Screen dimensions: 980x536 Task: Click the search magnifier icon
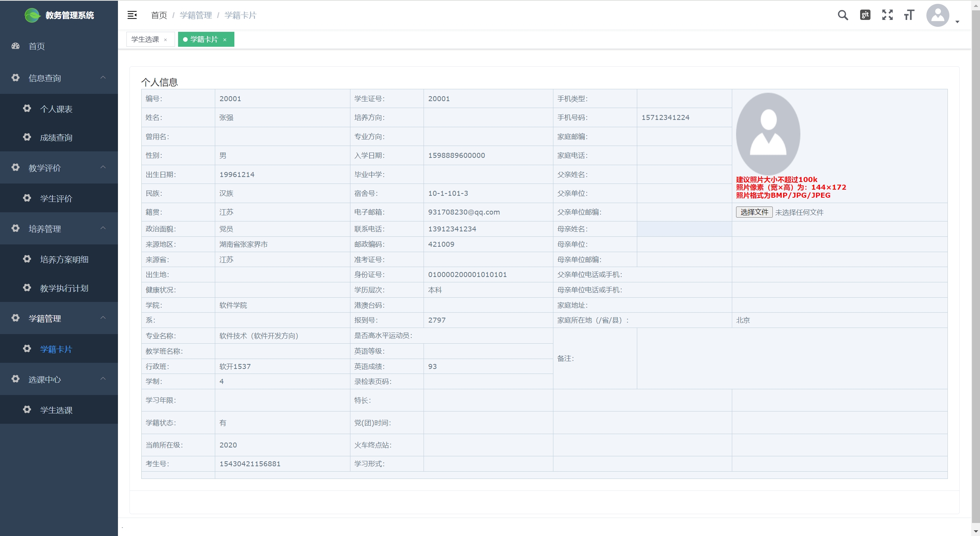843,15
